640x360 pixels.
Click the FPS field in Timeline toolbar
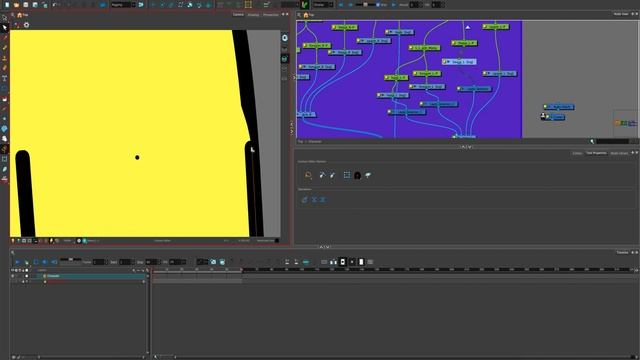(177, 262)
